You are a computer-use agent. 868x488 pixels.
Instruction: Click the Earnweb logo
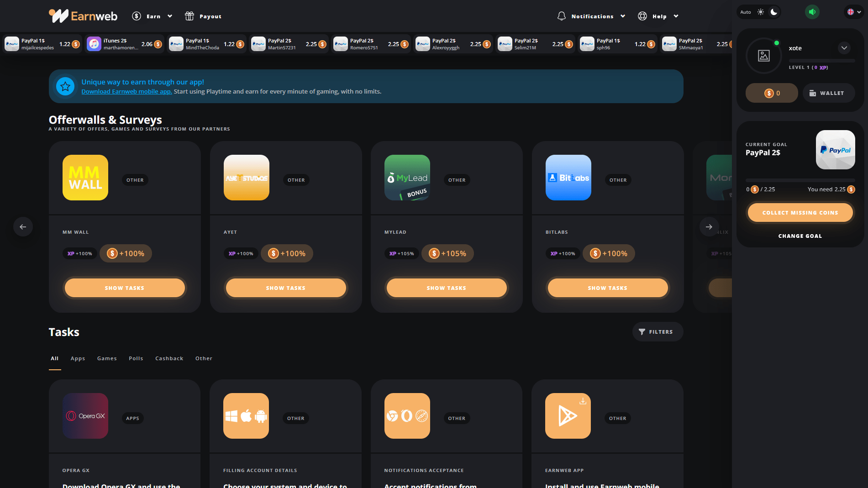tap(83, 16)
